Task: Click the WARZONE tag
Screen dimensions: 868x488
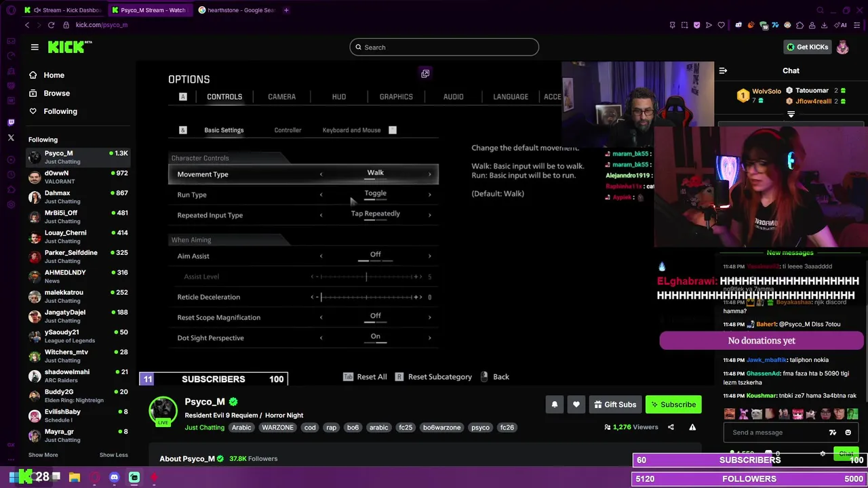Action: point(277,428)
